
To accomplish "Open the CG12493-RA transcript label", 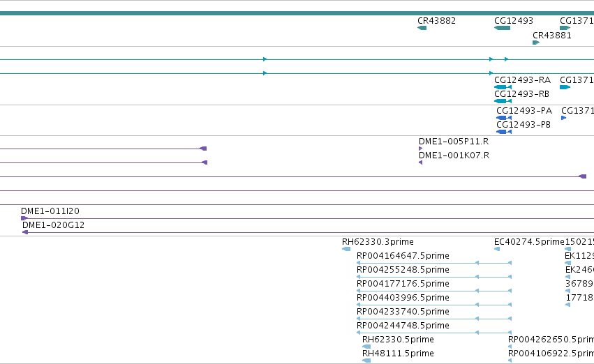I will [522, 80].
